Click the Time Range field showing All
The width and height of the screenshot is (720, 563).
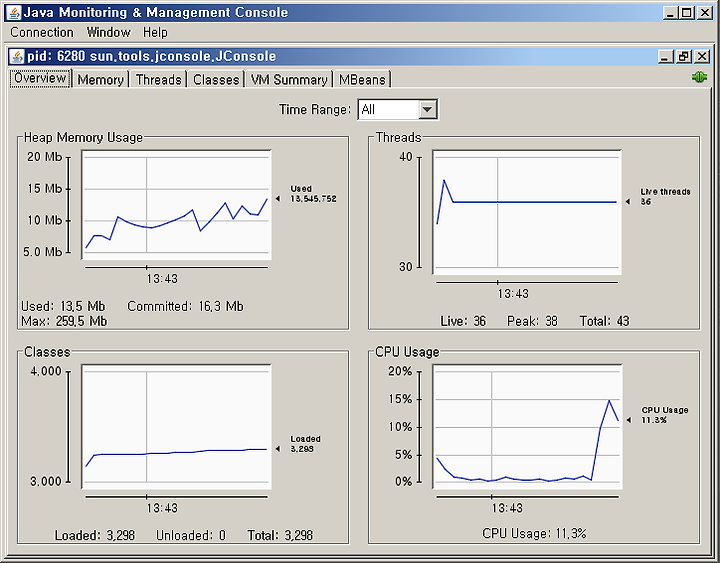pyautogui.click(x=398, y=109)
